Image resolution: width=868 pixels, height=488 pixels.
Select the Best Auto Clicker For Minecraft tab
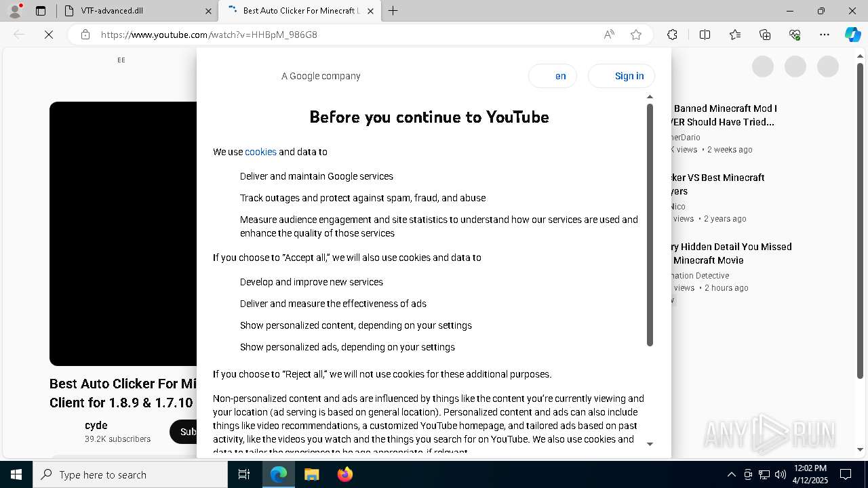coord(299,11)
